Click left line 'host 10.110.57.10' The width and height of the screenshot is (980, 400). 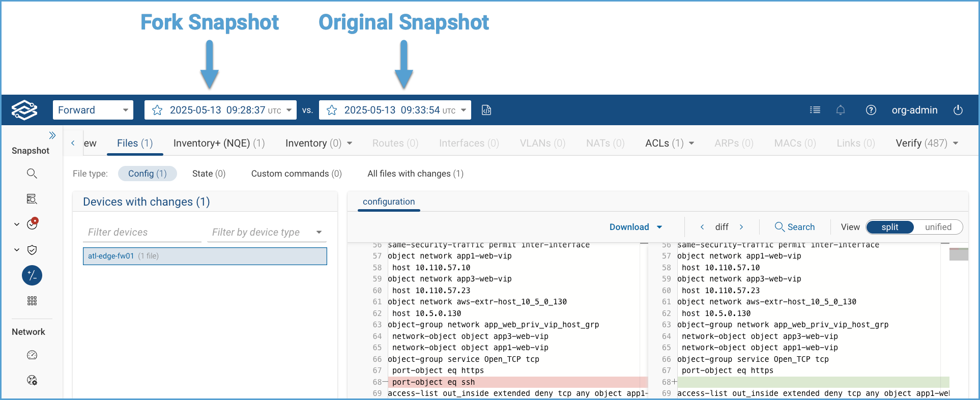tap(431, 268)
